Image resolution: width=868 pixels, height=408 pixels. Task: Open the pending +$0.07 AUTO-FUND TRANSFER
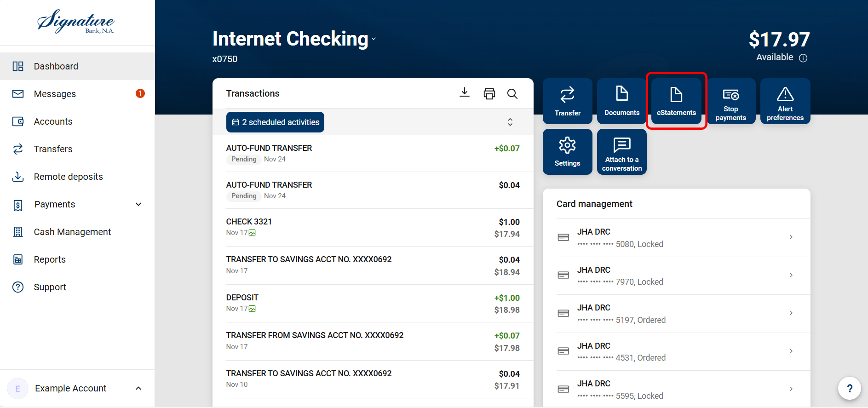click(373, 154)
